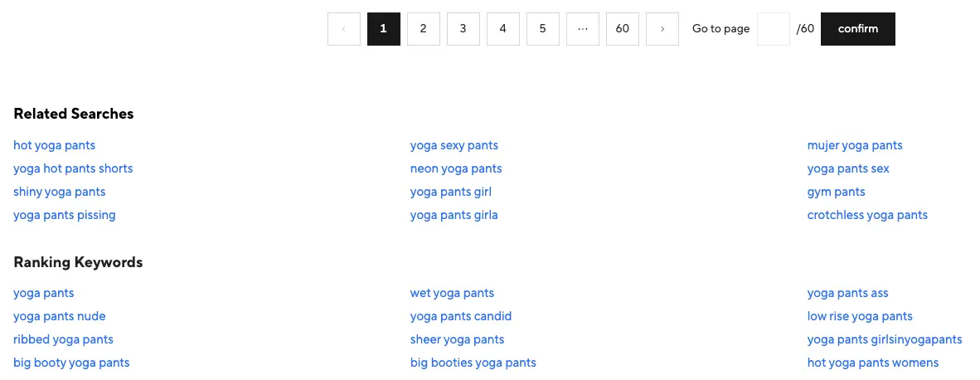Open the "gym pants" related search
Image resolution: width=980 pixels, height=380 pixels.
coord(836,192)
